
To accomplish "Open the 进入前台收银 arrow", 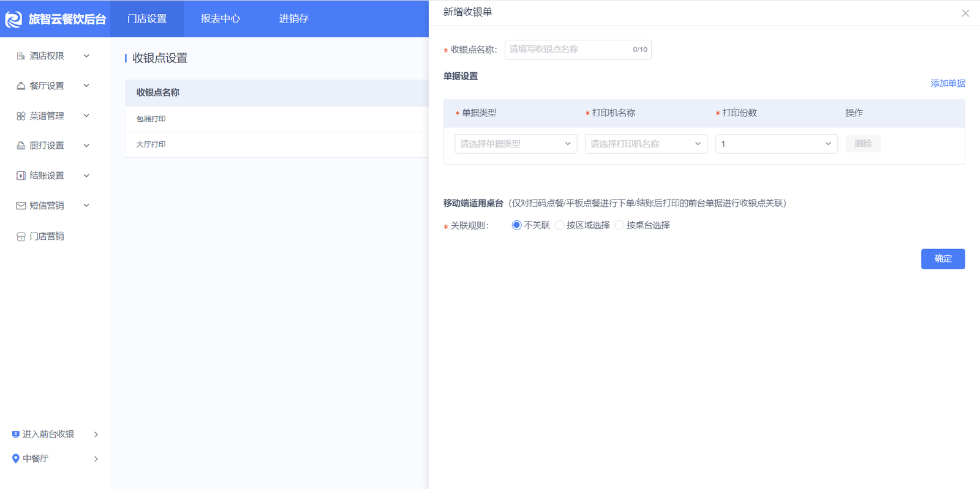I will (96, 434).
